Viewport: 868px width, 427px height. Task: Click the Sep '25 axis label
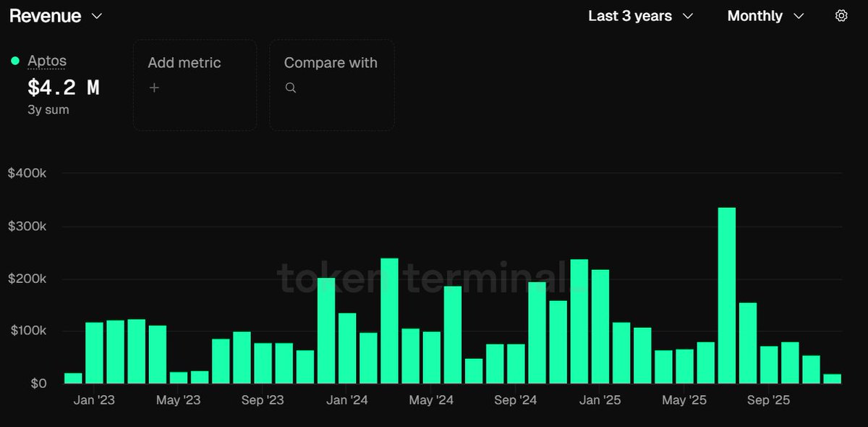pyautogui.click(x=769, y=400)
